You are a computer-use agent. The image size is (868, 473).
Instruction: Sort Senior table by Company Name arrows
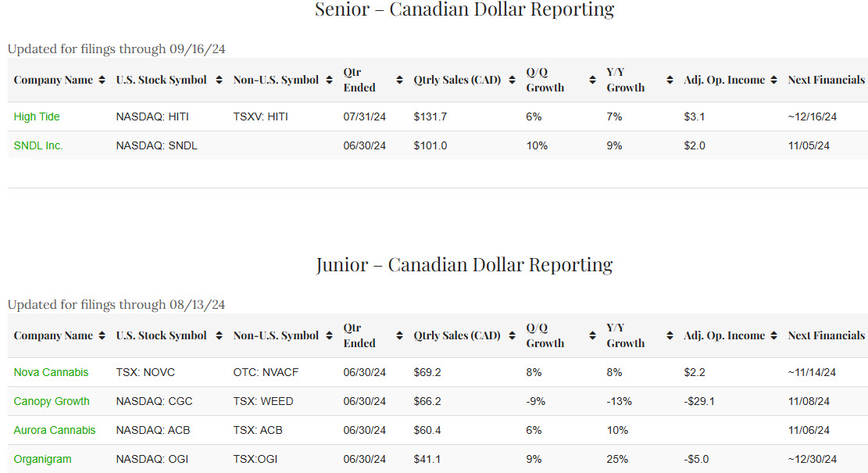102,80
